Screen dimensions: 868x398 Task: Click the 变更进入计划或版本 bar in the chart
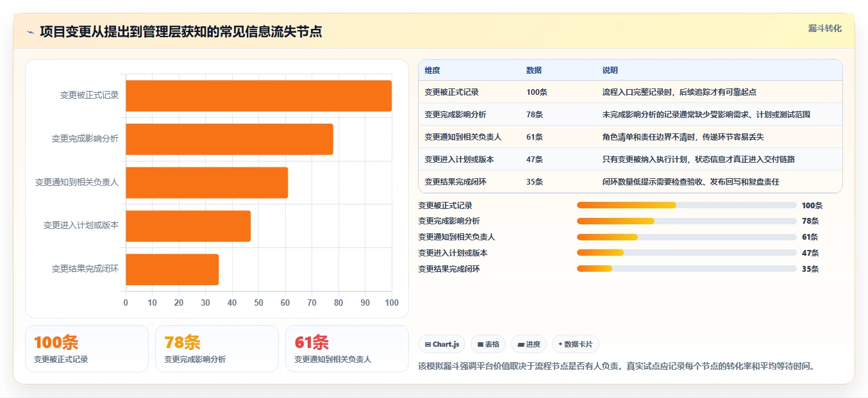[x=188, y=226]
